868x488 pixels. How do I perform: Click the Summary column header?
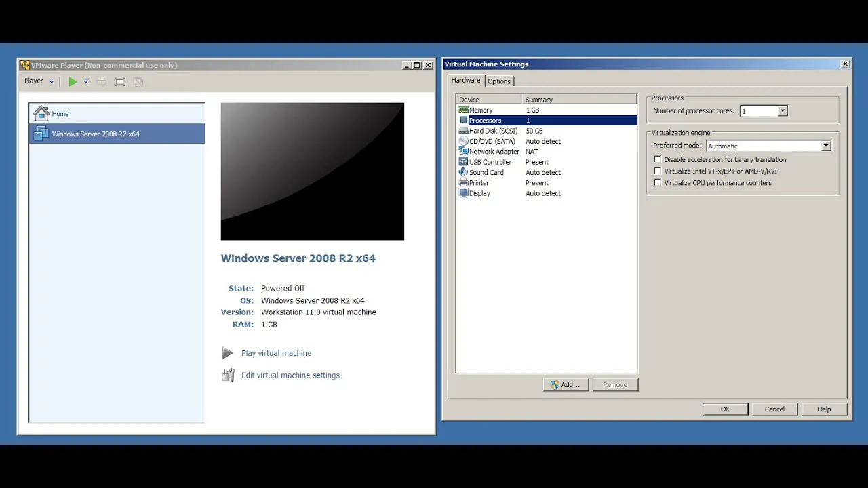[x=580, y=100]
